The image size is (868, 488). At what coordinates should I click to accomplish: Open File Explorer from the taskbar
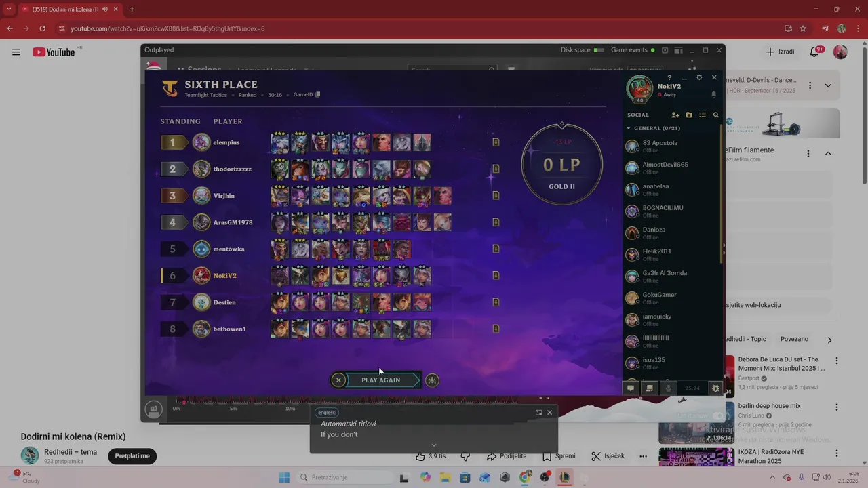point(445,477)
